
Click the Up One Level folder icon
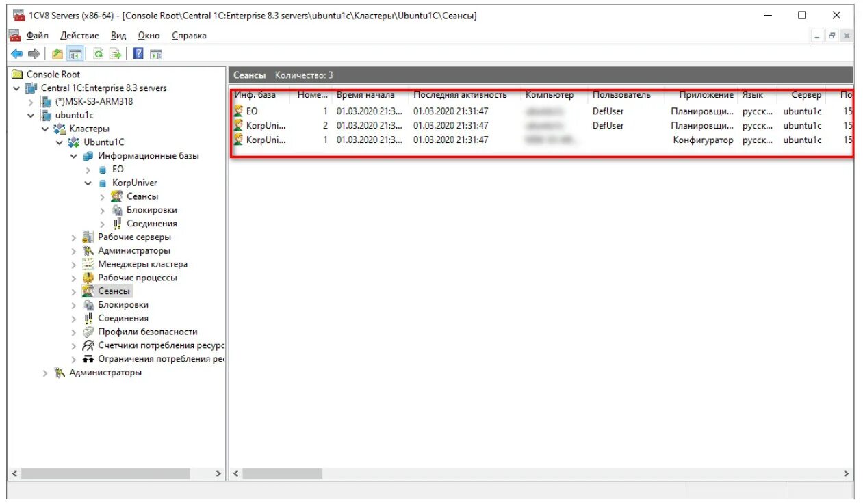click(57, 54)
